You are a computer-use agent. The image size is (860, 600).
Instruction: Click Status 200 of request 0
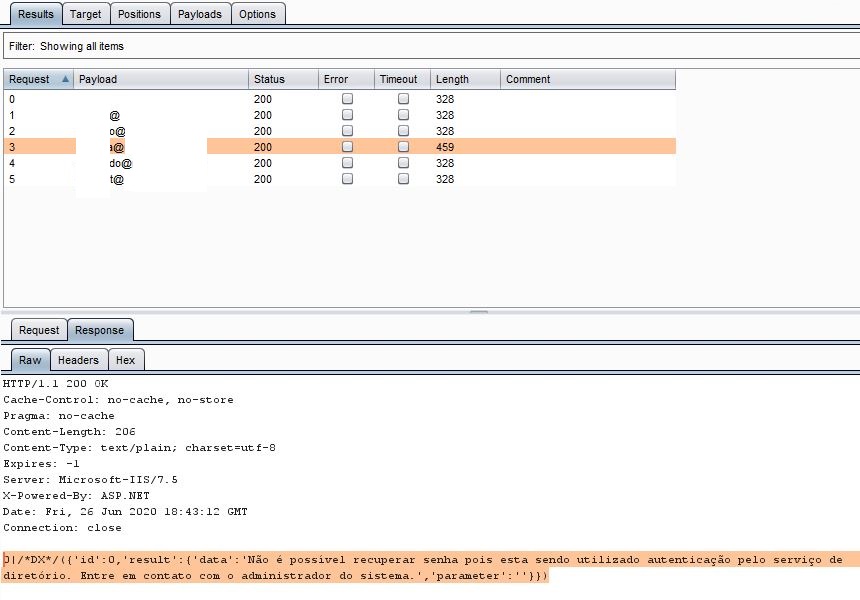coord(263,99)
